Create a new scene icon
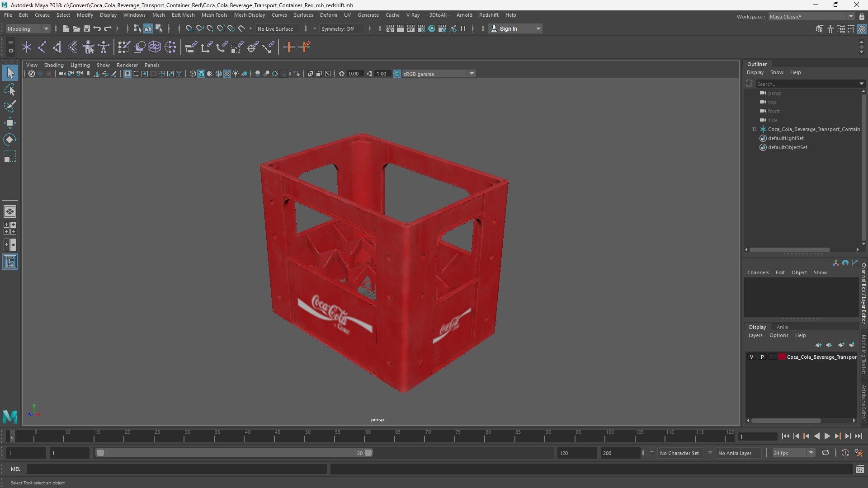Image resolution: width=868 pixels, height=488 pixels. (x=66, y=28)
